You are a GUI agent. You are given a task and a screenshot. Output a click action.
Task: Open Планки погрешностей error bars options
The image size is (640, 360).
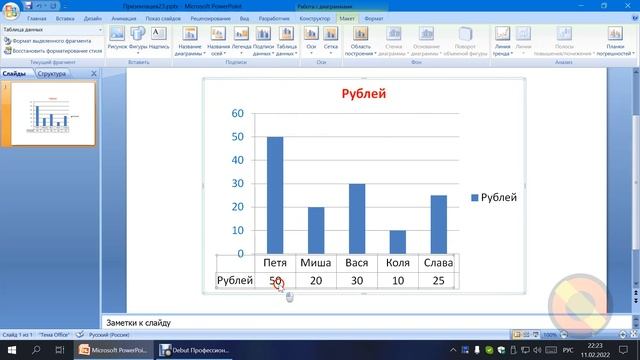pyautogui.click(x=615, y=41)
